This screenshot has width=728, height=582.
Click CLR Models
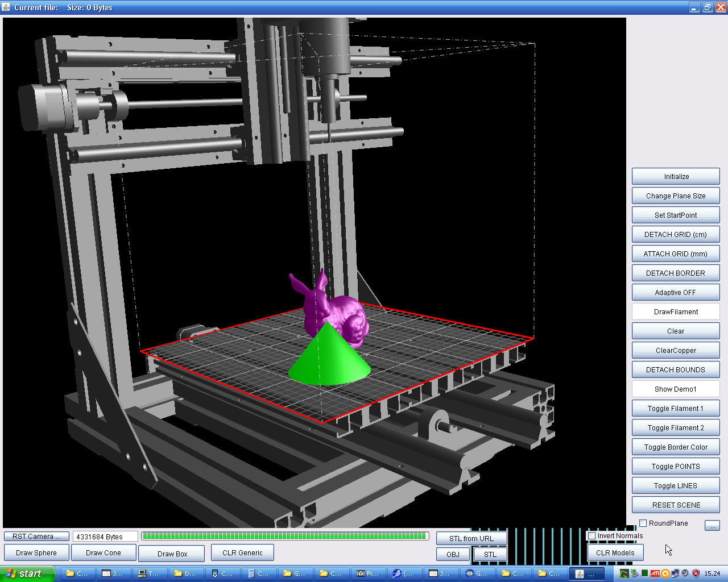[615, 552]
